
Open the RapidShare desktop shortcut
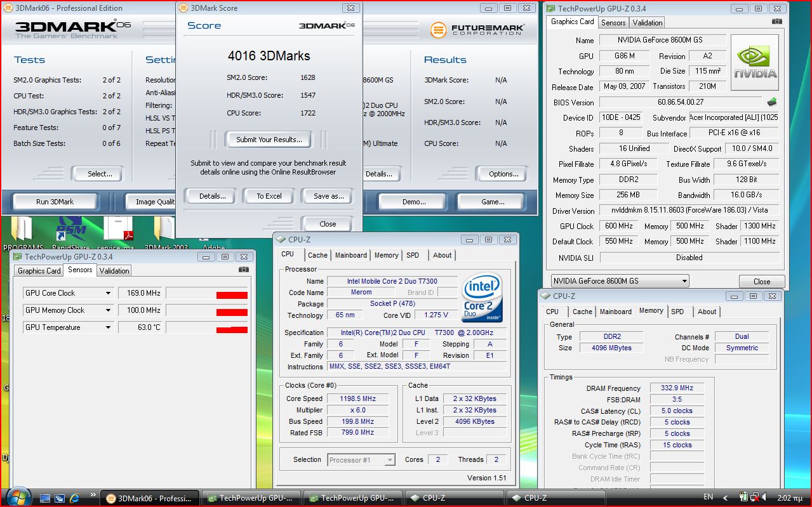point(71,233)
